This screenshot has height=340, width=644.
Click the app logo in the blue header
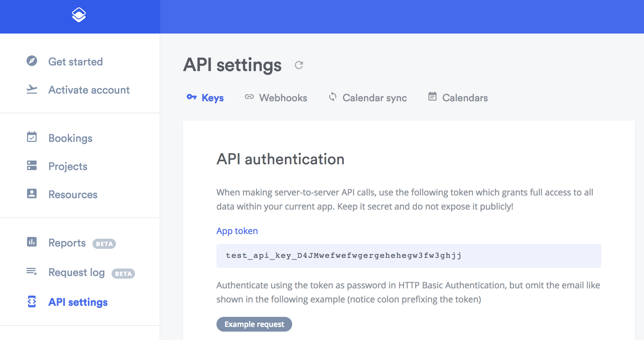pos(78,15)
